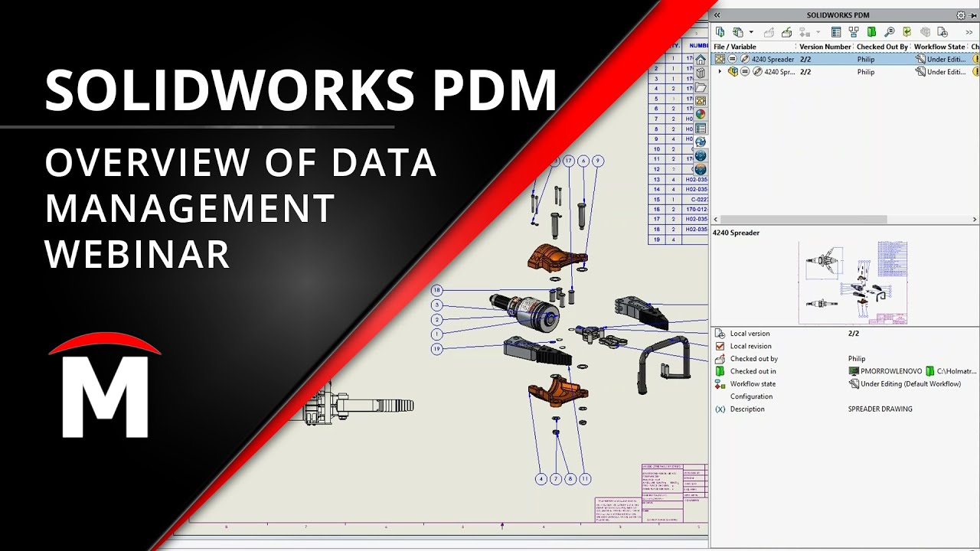Click balloon 19 in the drawing
Viewport: 980px width, 551px height.
coord(436,349)
